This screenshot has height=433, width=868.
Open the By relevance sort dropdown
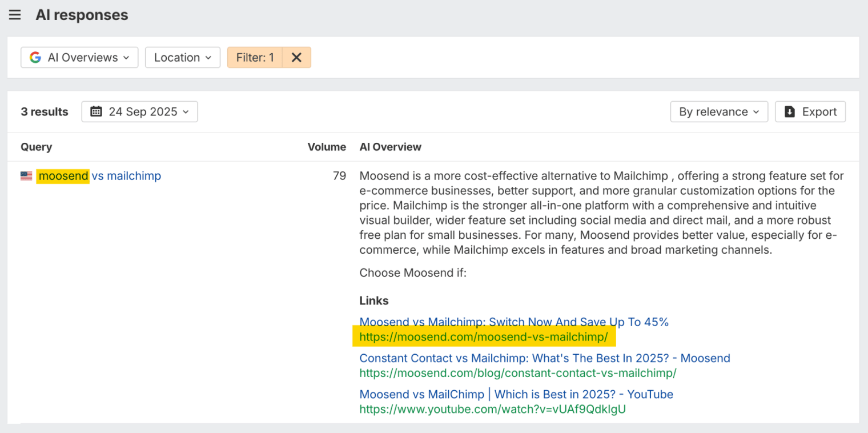(719, 111)
